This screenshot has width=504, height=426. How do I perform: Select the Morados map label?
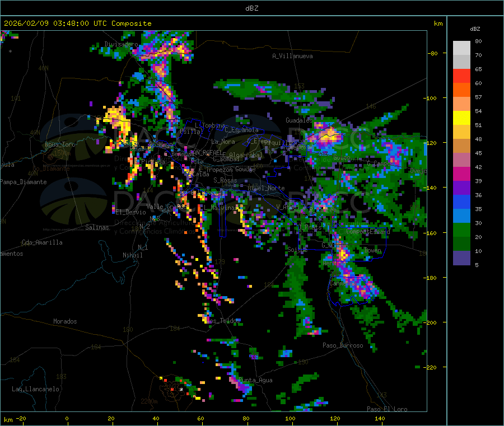[65, 321]
